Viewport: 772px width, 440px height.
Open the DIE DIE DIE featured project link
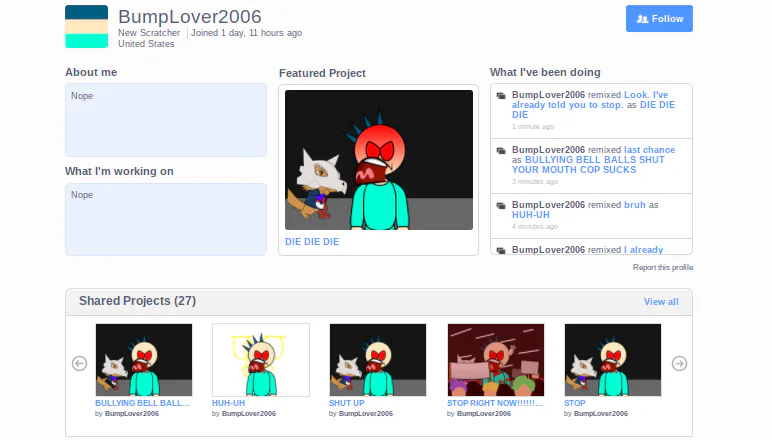[x=312, y=242]
